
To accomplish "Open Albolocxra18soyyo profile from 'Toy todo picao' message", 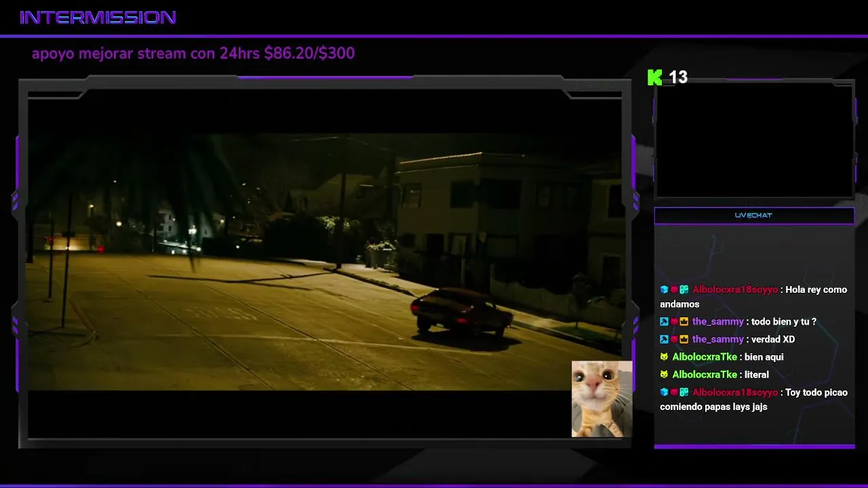I will [735, 392].
